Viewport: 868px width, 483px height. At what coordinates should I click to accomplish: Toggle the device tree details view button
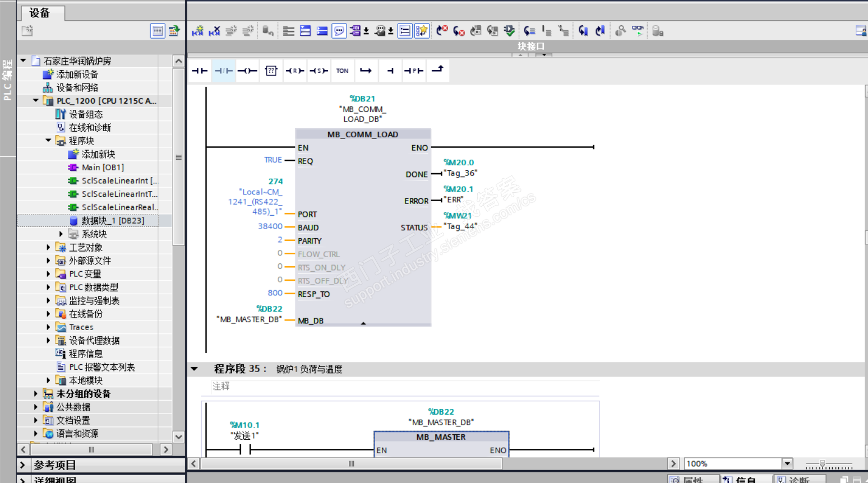pos(158,31)
